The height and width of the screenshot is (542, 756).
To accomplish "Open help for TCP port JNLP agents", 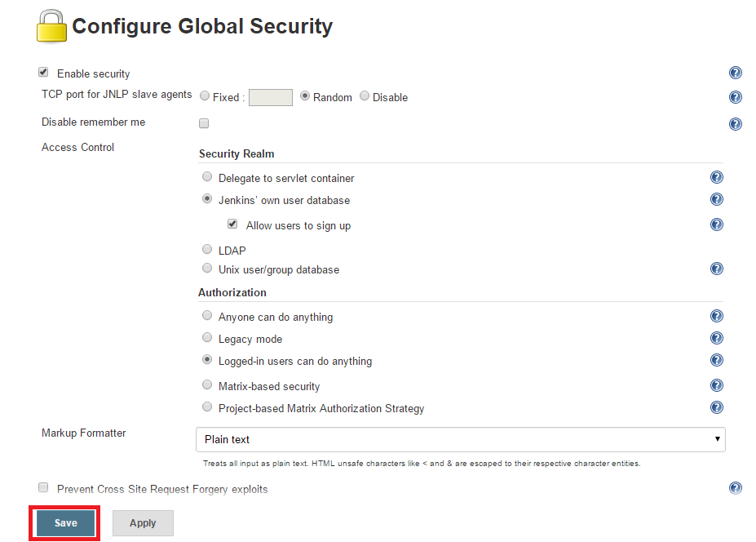I will [736, 97].
